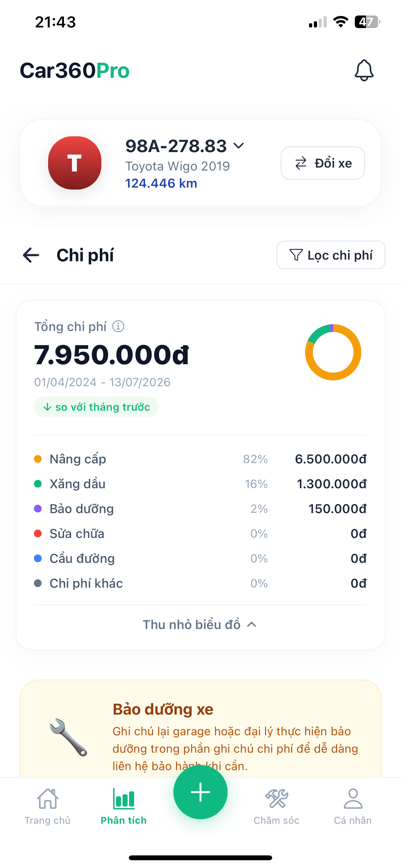The height and width of the screenshot is (868, 401).
Task: Open notifications bell icon
Action: point(364,70)
